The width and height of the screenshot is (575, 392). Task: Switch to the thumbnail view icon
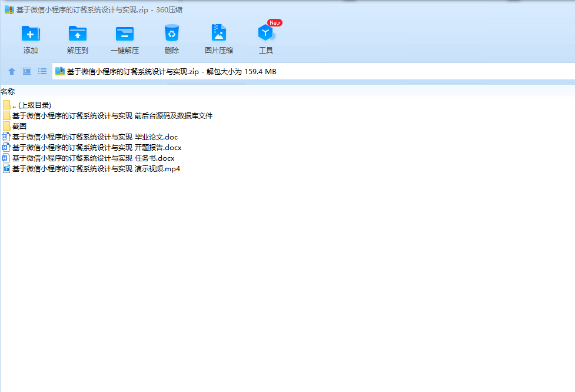(x=27, y=71)
